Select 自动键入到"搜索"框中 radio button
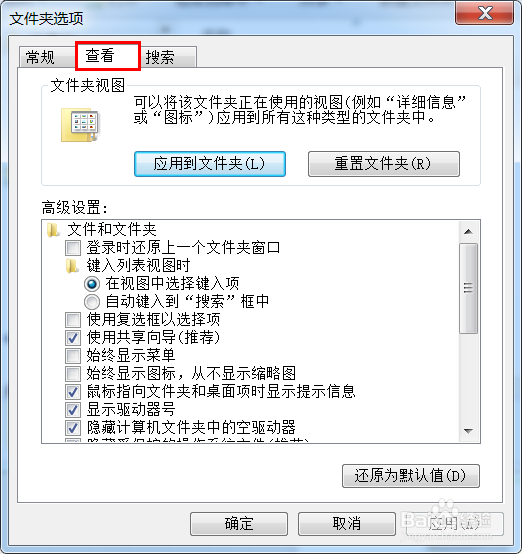This screenshot has height=554, width=522. click(92, 302)
